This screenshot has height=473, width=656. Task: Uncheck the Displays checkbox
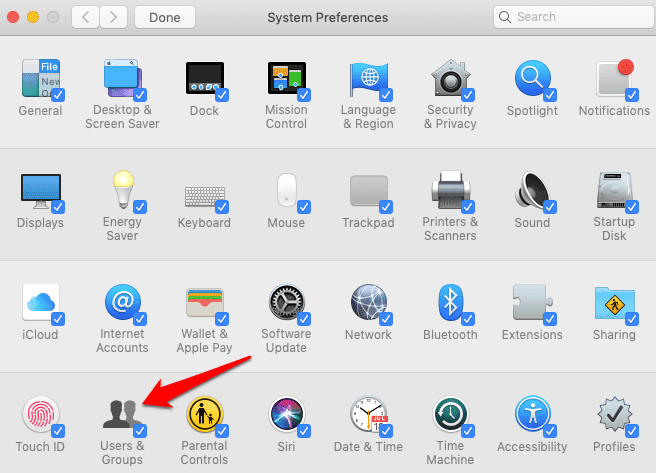[58, 207]
